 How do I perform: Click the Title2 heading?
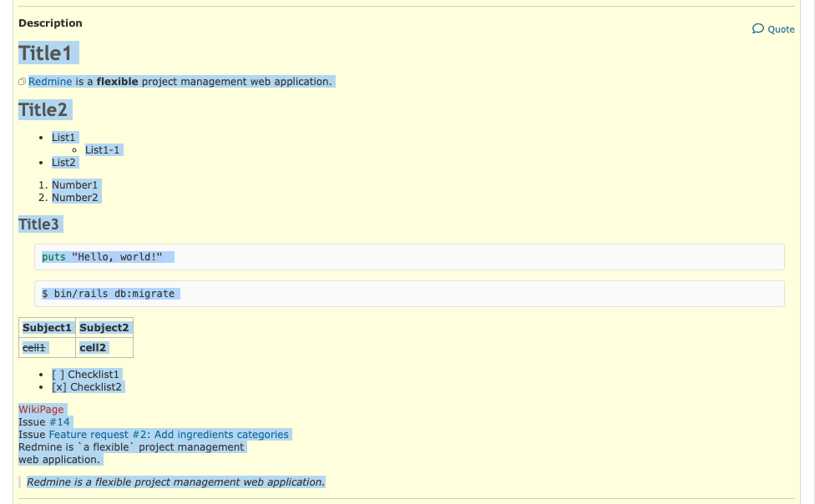click(x=43, y=109)
